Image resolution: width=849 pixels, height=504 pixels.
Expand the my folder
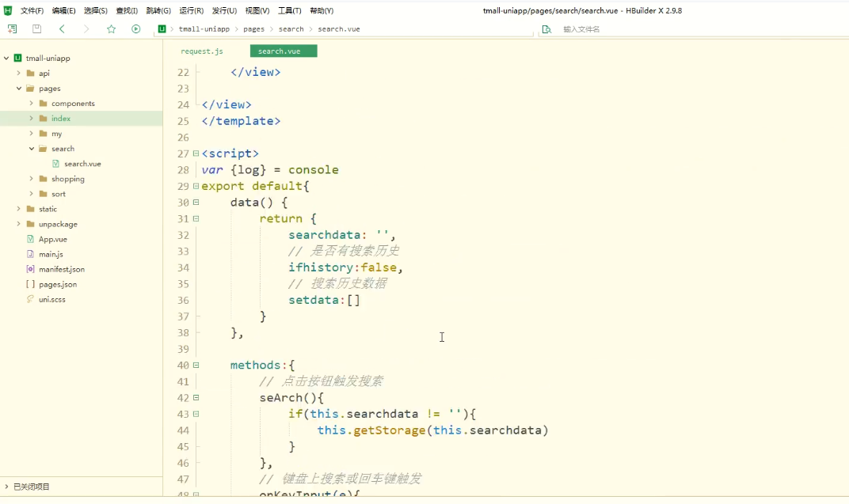pos(31,134)
